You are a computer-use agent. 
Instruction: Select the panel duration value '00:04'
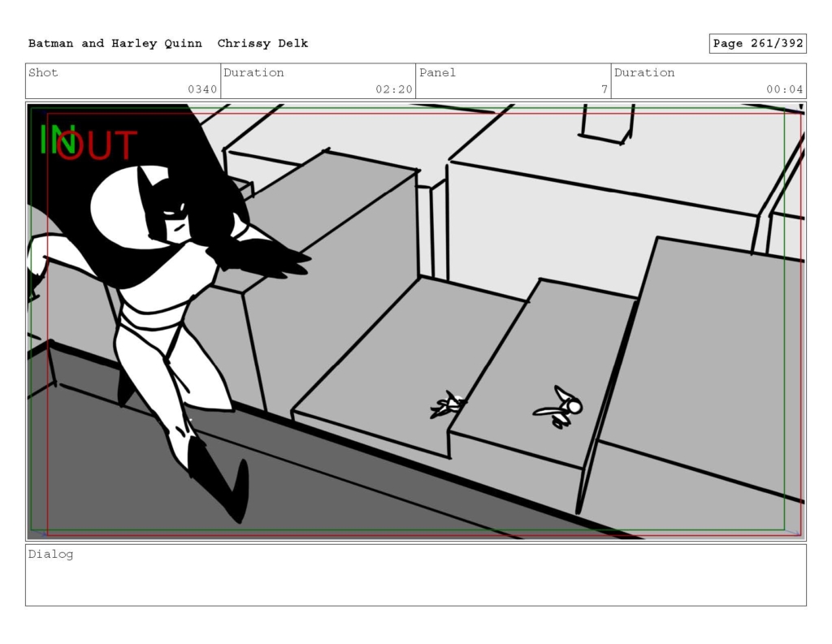(784, 89)
